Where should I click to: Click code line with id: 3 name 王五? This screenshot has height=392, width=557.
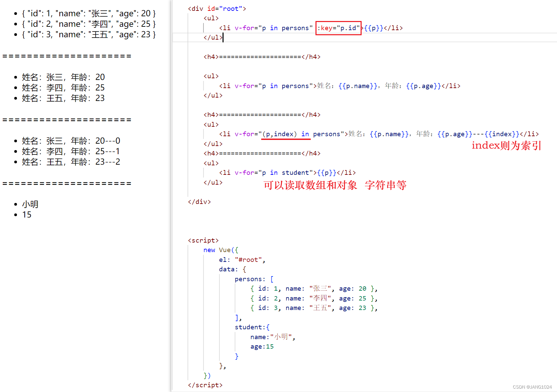pos(314,308)
